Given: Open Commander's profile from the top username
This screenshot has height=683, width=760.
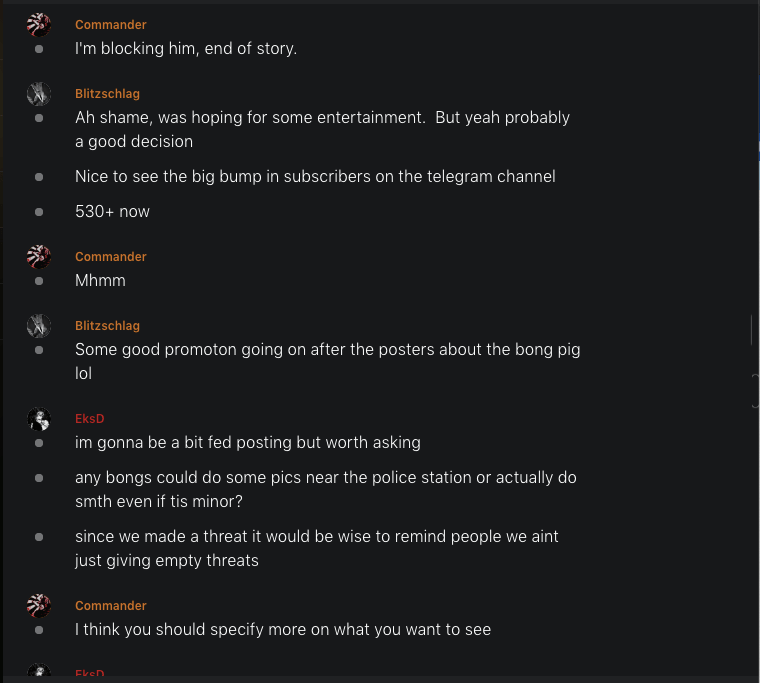Looking at the screenshot, I should (x=111, y=25).
